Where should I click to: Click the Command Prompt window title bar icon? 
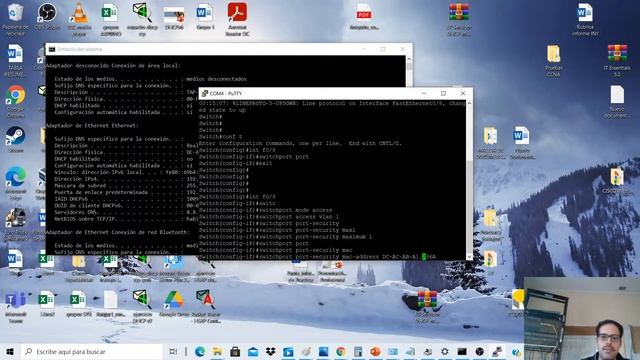pyautogui.click(x=52, y=49)
